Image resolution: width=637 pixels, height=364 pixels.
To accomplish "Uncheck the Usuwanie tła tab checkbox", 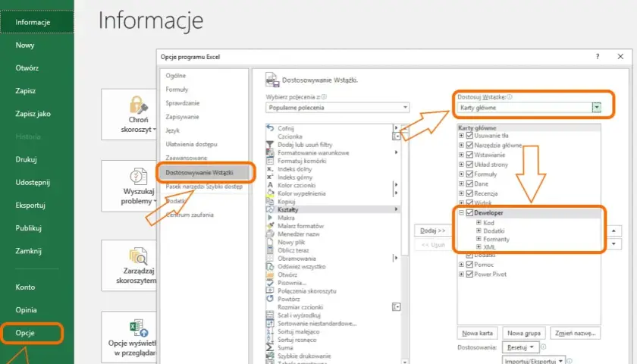I will tap(469, 135).
